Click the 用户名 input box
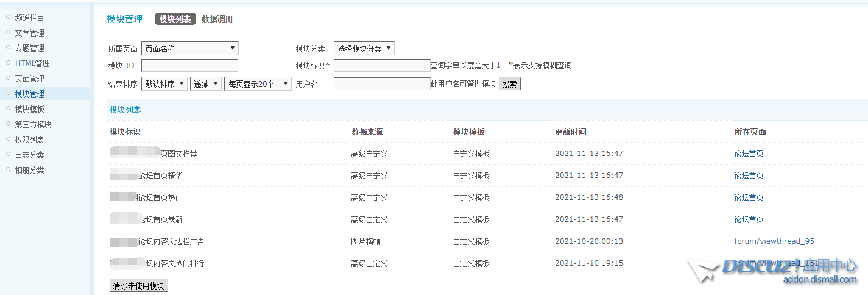Screen dimensions: 868x295 click(x=382, y=84)
